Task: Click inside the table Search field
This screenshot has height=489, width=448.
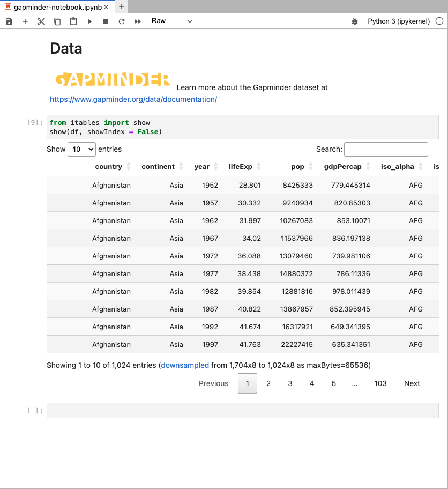Action: 386,149
